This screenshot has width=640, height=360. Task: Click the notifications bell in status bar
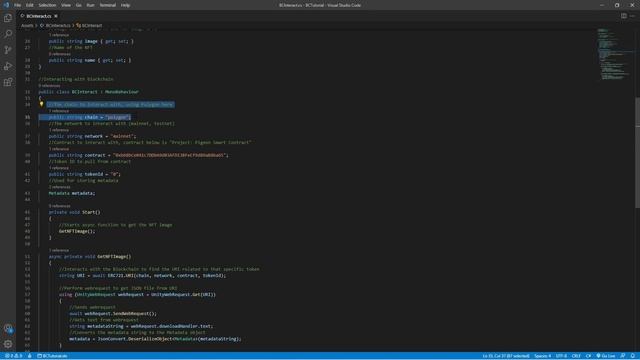click(633, 356)
